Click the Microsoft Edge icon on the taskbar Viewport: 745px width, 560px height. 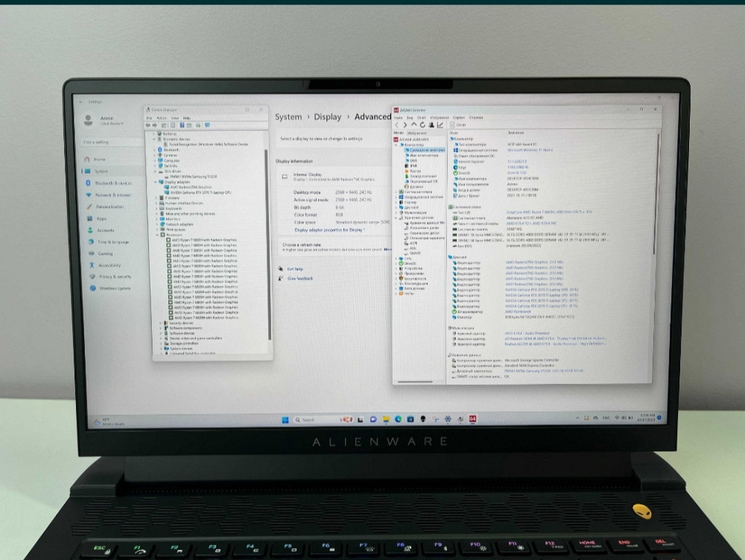[398, 419]
